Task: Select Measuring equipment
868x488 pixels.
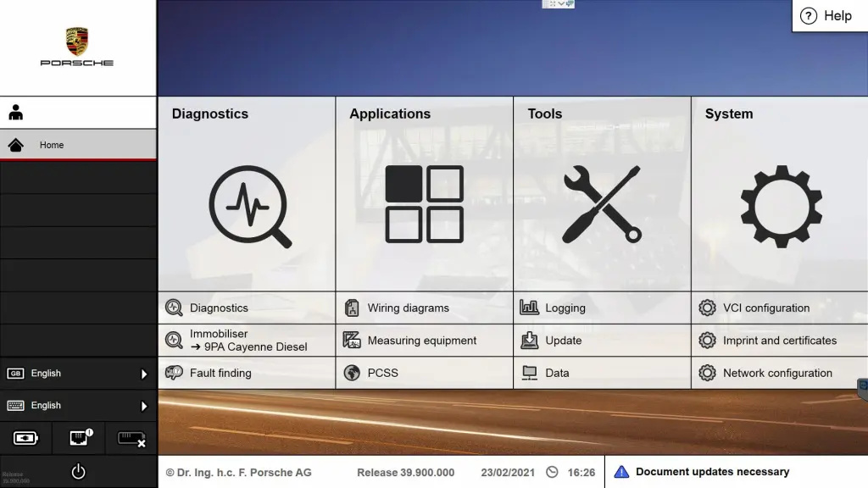Action: click(x=421, y=341)
